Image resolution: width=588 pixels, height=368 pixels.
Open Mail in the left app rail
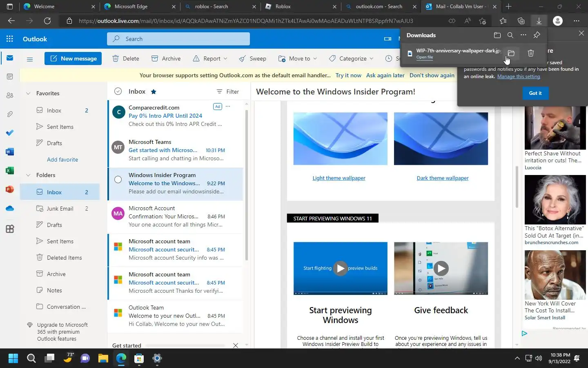click(10, 58)
